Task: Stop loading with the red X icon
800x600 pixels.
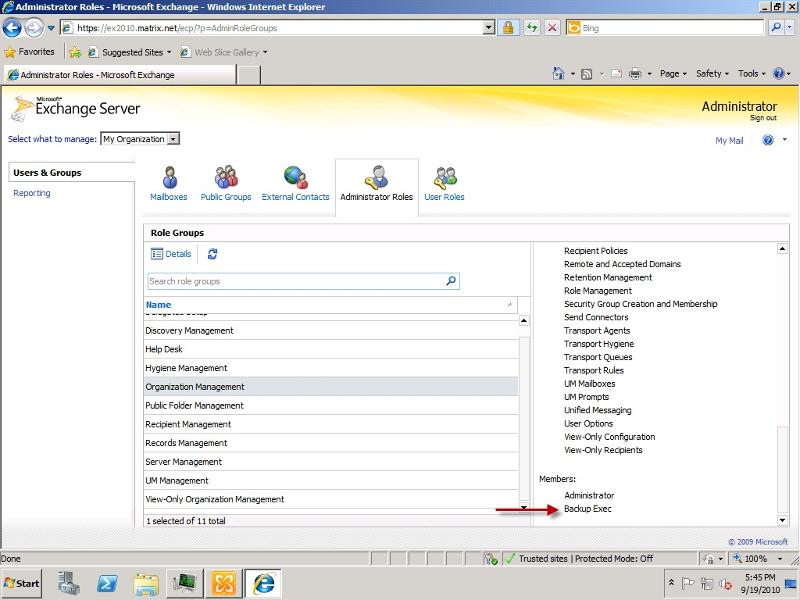Action: point(552,28)
